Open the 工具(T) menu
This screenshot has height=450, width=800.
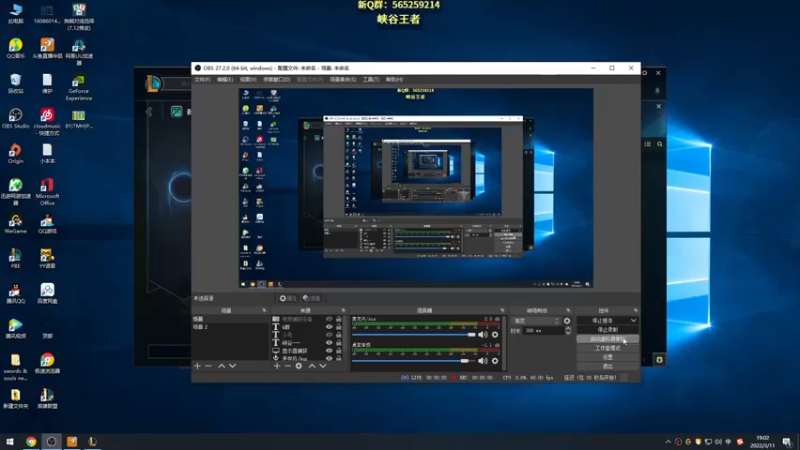coord(370,80)
